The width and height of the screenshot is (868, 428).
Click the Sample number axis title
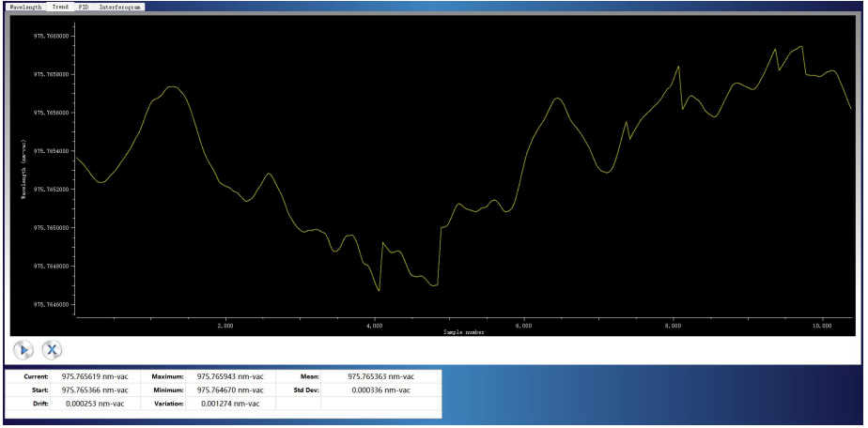[x=463, y=332]
